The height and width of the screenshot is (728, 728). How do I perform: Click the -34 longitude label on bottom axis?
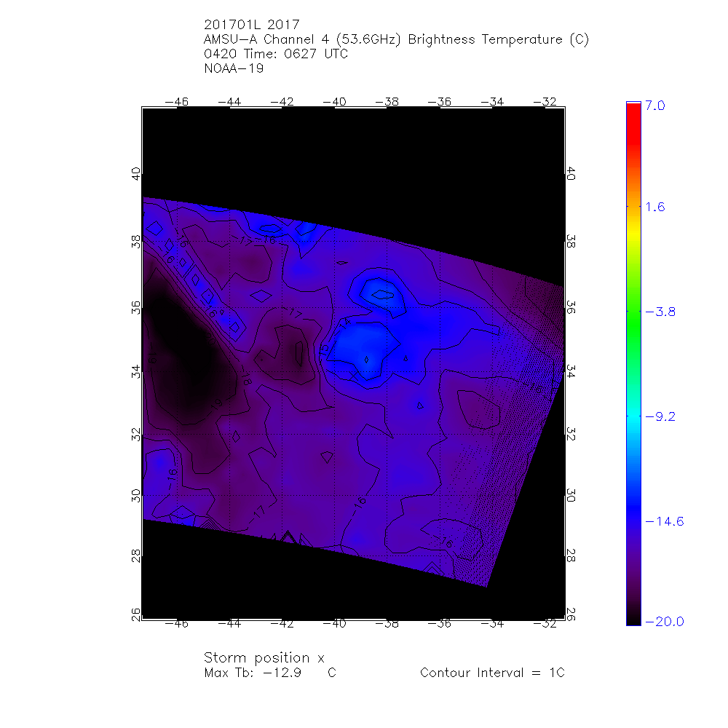click(x=494, y=624)
